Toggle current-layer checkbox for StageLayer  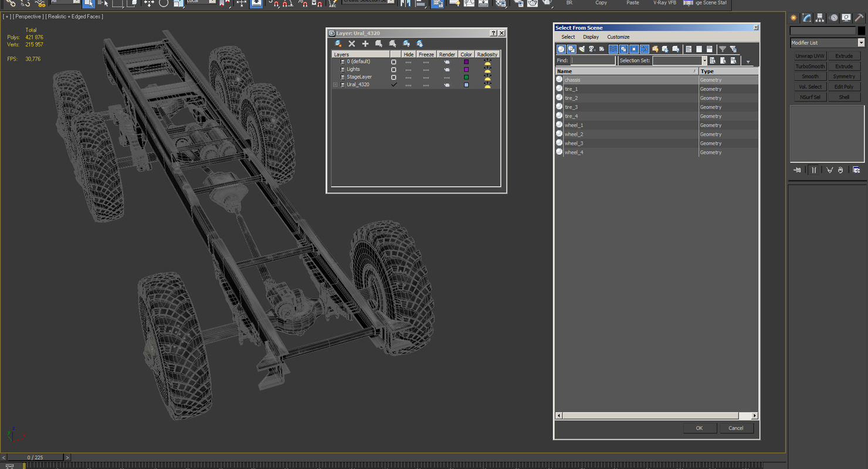pos(394,77)
